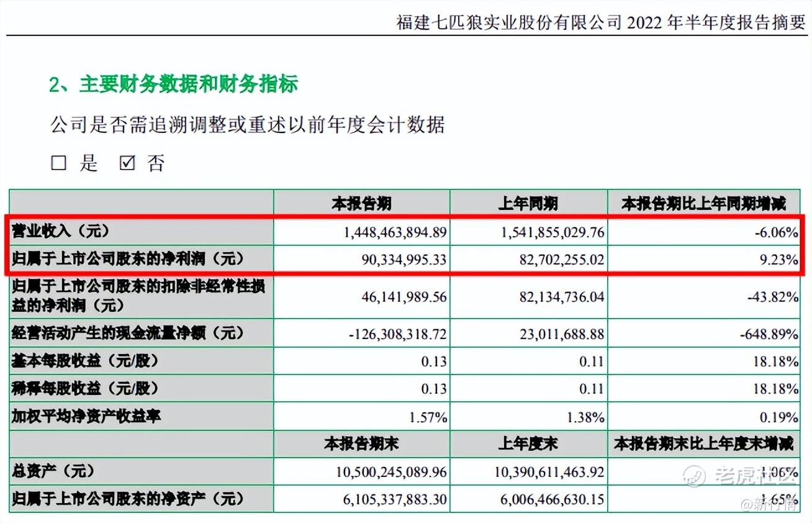The width and height of the screenshot is (812, 523).
Task: Click the label "基本每股收益（元/股）"
Action: coord(86,361)
